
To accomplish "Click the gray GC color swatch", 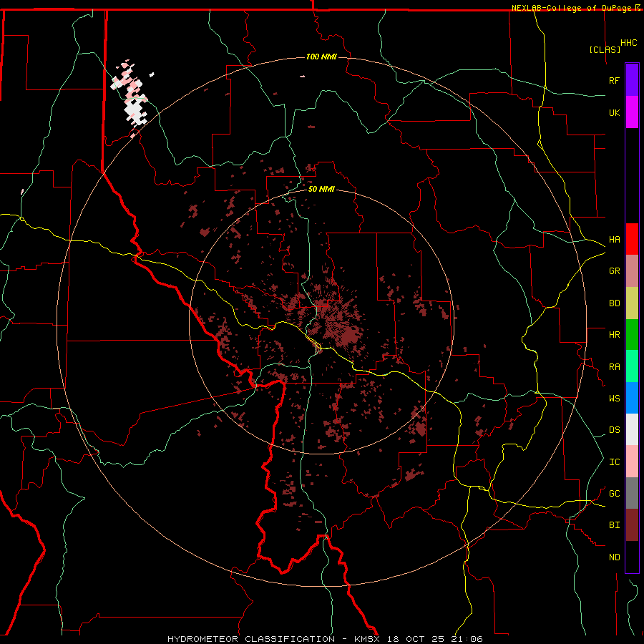I will pyautogui.click(x=632, y=493).
